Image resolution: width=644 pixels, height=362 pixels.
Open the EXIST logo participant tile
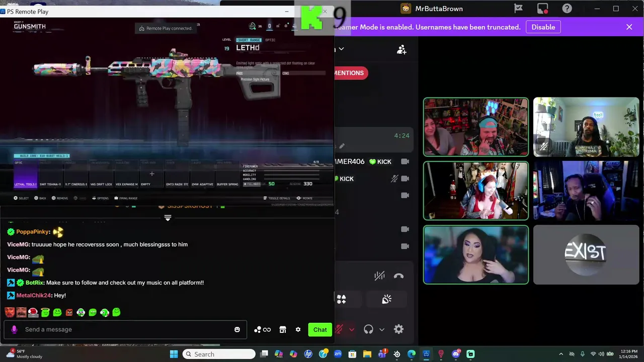(x=586, y=254)
